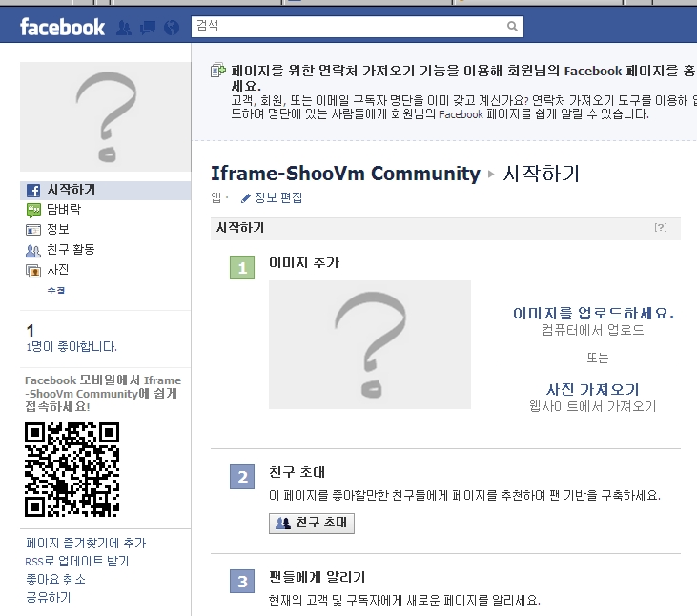This screenshot has height=616, width=697.
Task: Open 1명이 좋아합니다 likes link
Action: 72,347
